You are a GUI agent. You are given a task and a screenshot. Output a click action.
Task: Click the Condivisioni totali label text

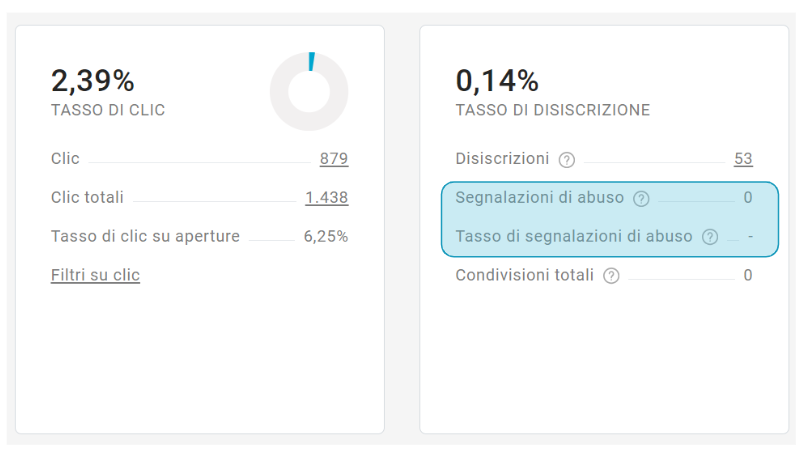tap(524, 275)
